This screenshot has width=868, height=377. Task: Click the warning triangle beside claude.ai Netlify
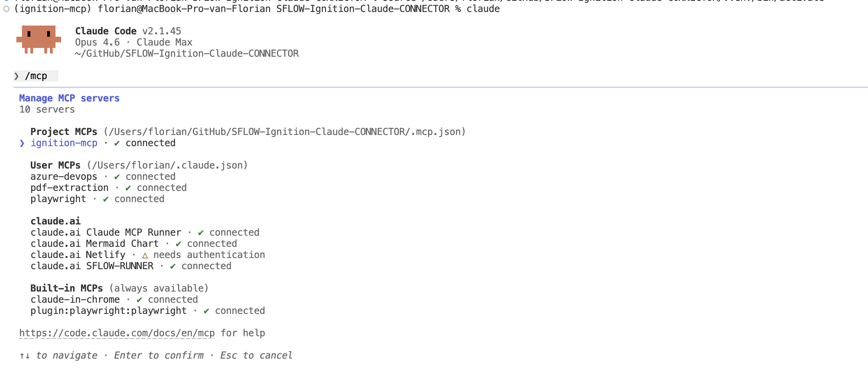click(145, 255)
